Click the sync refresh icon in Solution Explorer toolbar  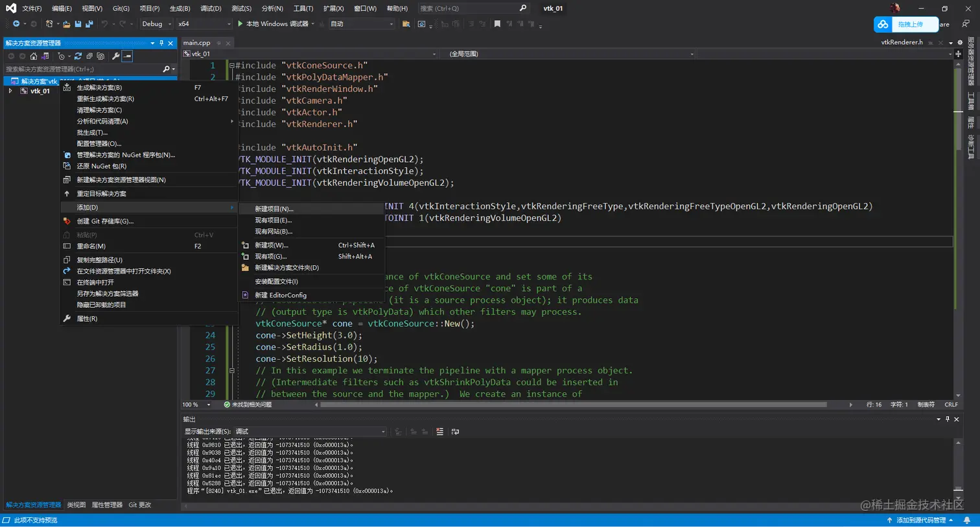coord(78,56)
